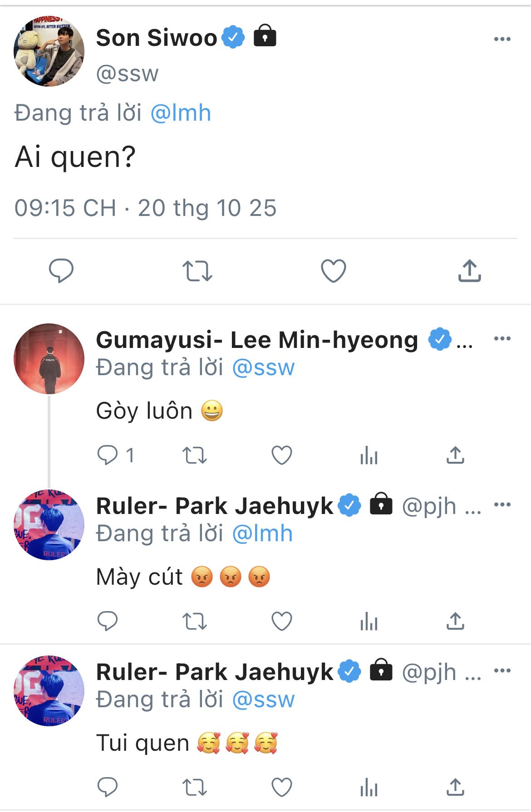This screenshot has height=812, width=531.
Task: Open more options on Son Siwoo's tweet
Action: (502, 39)
